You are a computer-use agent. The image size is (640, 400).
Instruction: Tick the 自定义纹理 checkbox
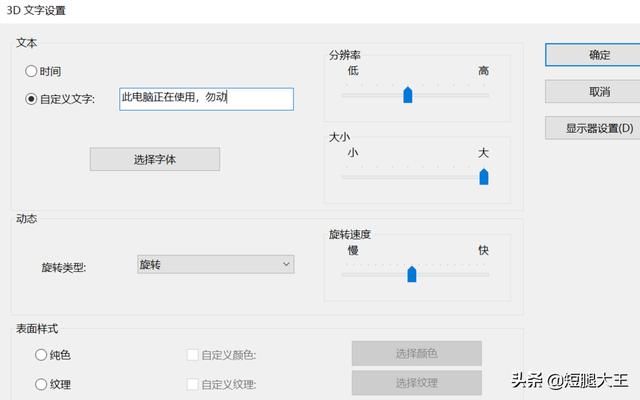[193, 384]
